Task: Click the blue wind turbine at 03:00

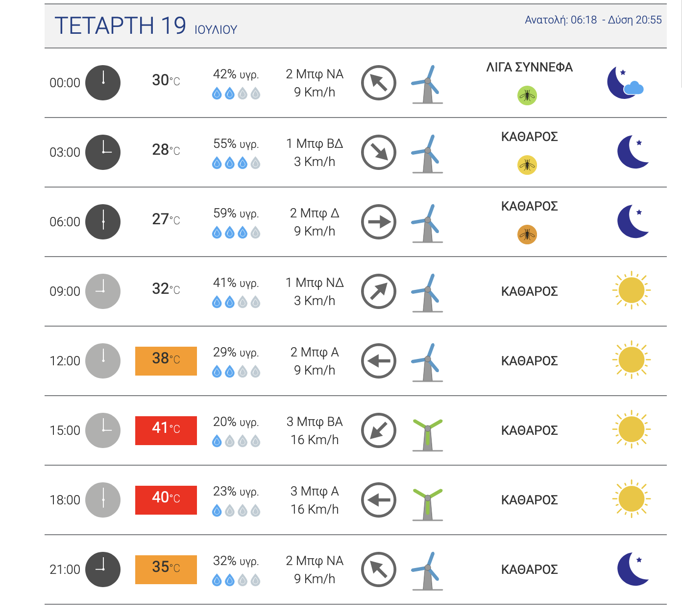Action: point(427,154)
